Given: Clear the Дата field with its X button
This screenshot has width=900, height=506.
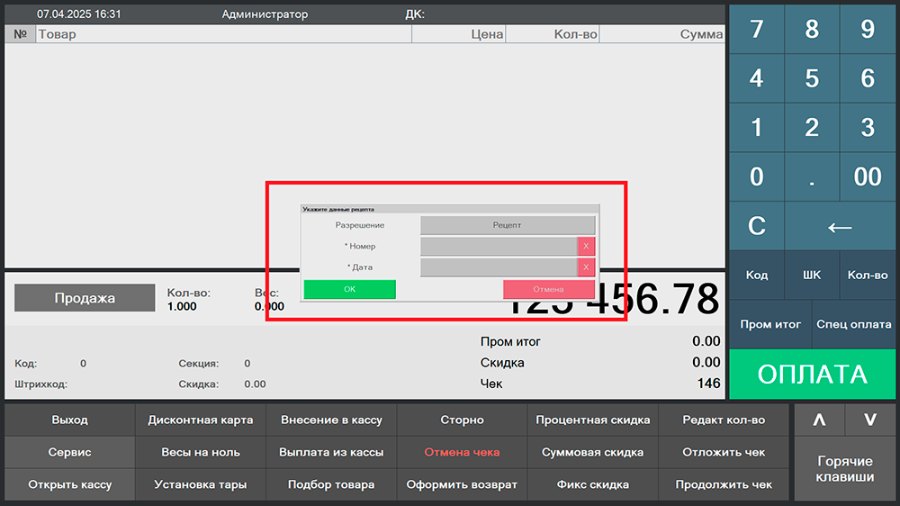Looking at the screenshot, I should point(586,267).
